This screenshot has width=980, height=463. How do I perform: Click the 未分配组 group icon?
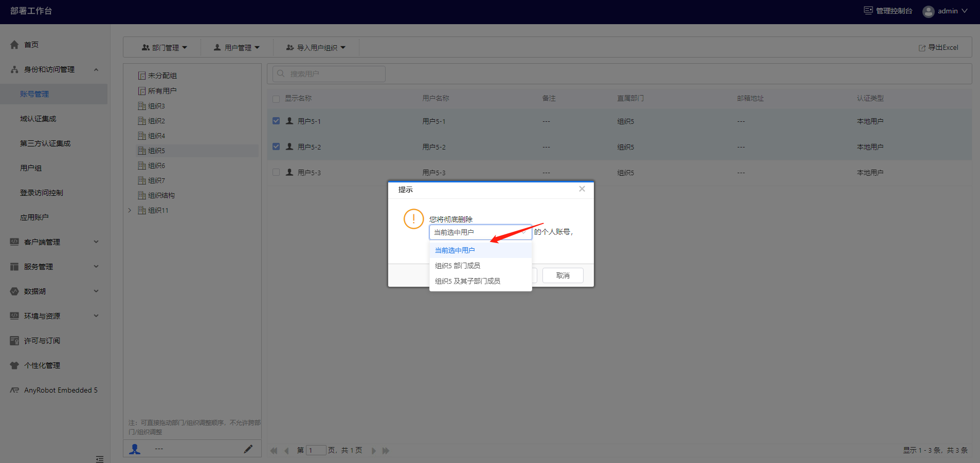[142, 76]
